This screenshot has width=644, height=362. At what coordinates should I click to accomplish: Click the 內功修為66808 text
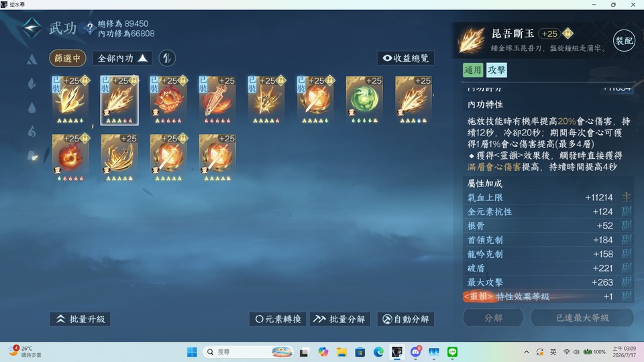click(x=126, y=34)
